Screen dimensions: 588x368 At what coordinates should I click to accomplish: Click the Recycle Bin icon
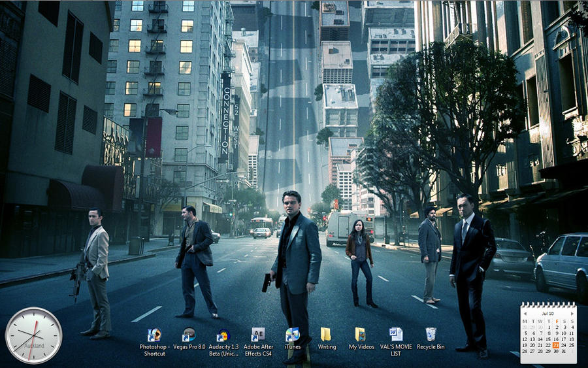(431, 339)
